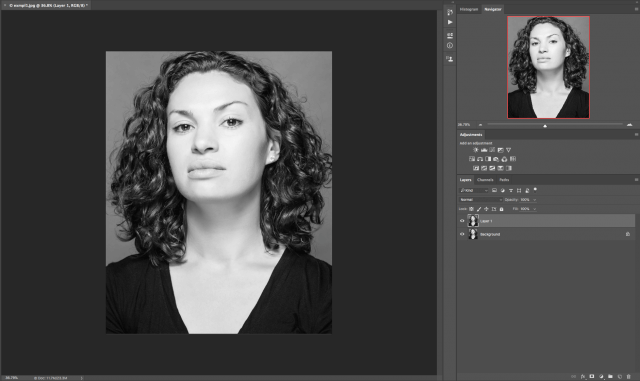Open the Navigator panel menu
Image resolution: width=640 pixels, height=381 pixels.
(636, 9)
